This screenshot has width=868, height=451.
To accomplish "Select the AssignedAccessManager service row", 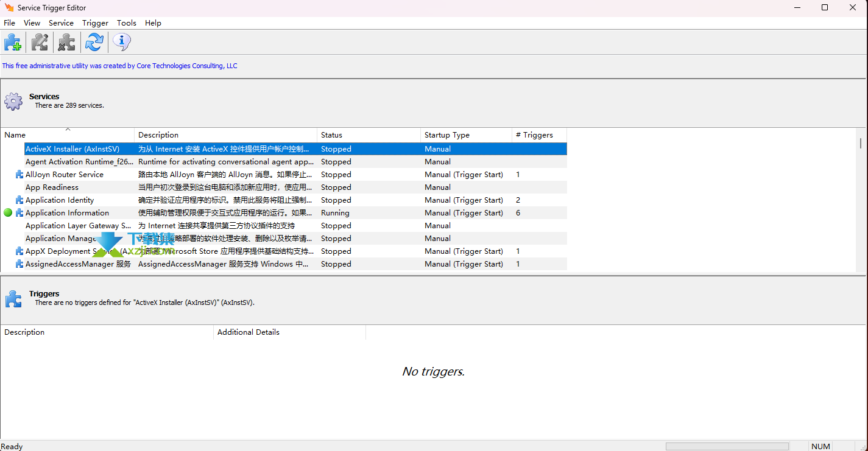I will [x=295, y=264].
